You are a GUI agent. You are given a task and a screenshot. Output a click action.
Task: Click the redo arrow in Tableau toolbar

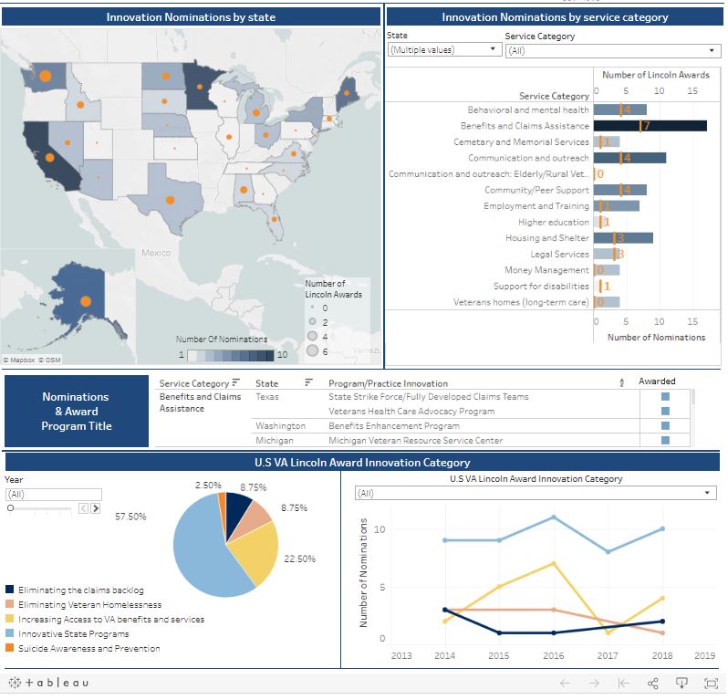click(594, 683)
